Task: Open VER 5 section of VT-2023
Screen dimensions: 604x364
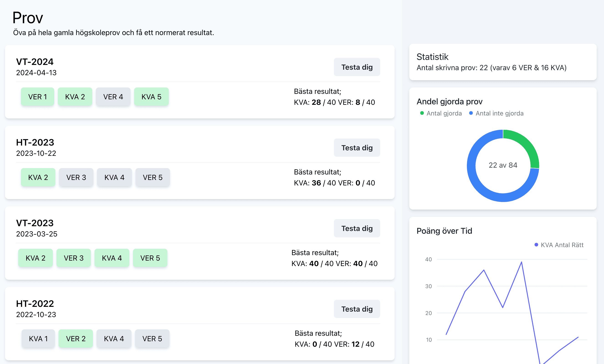Action: (x=150, y=258)
